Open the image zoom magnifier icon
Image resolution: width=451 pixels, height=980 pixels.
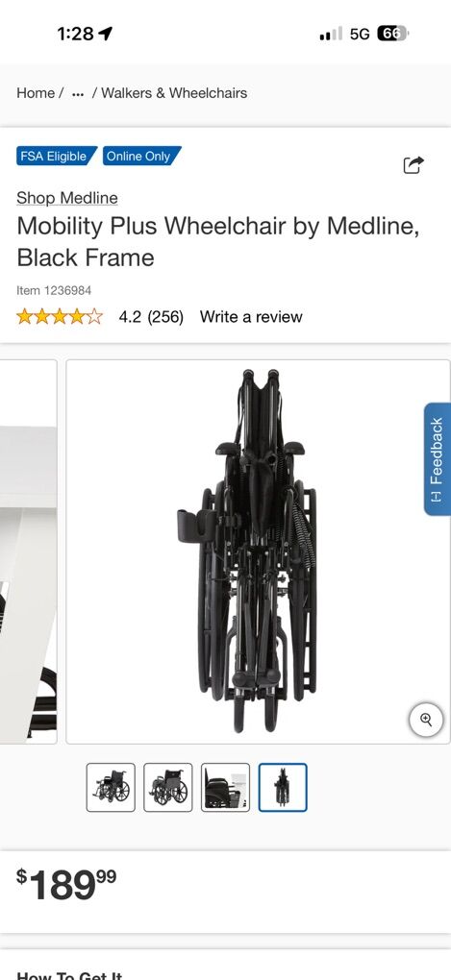pyautogui.click(x=426, y=720)
